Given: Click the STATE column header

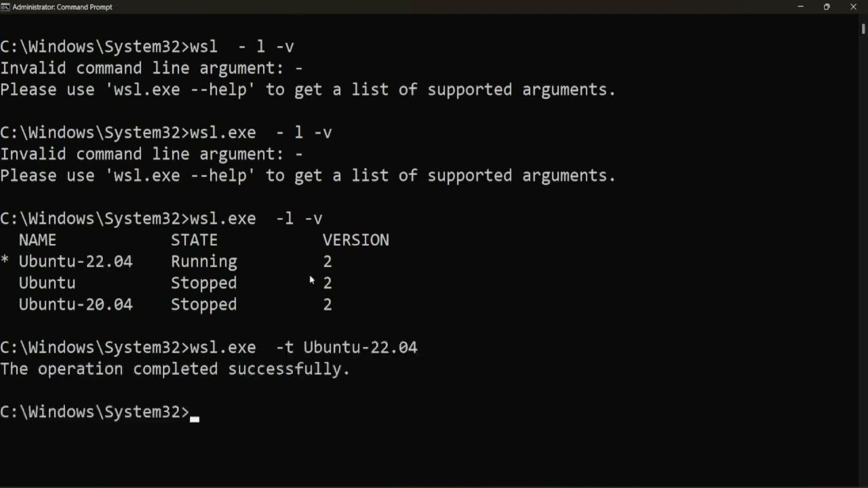Looking at the screenshot, I should [194, 240].
